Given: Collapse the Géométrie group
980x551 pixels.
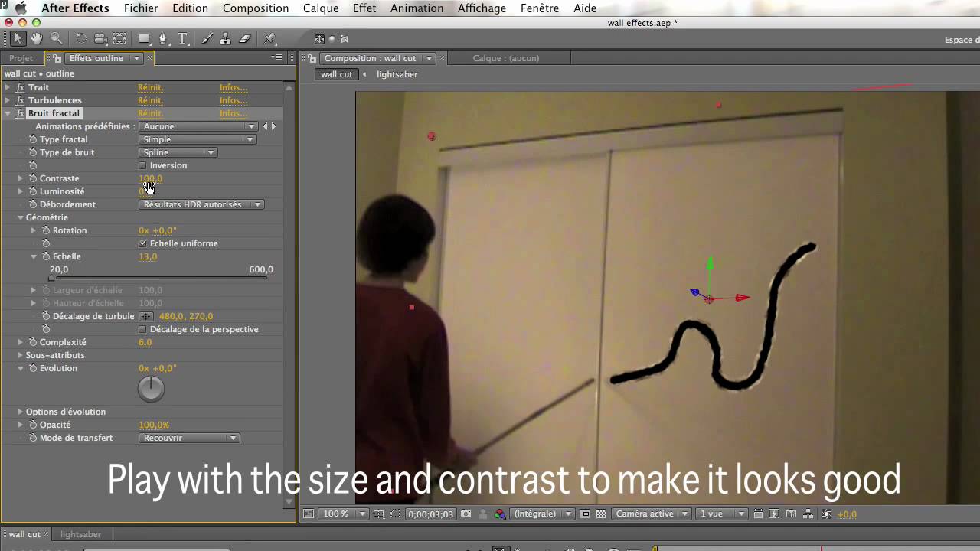Looking at the screenshot, I should click(x=21, y=217).
